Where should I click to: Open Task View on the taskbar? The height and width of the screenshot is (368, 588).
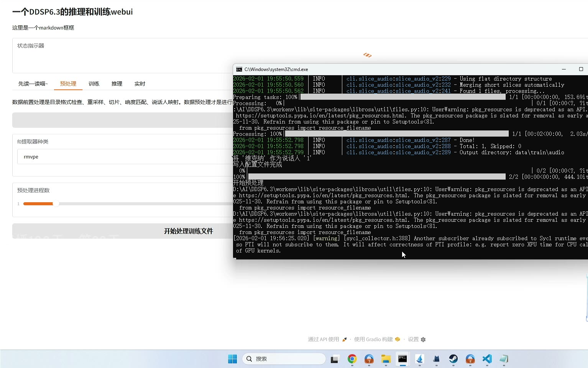point(335,359)
